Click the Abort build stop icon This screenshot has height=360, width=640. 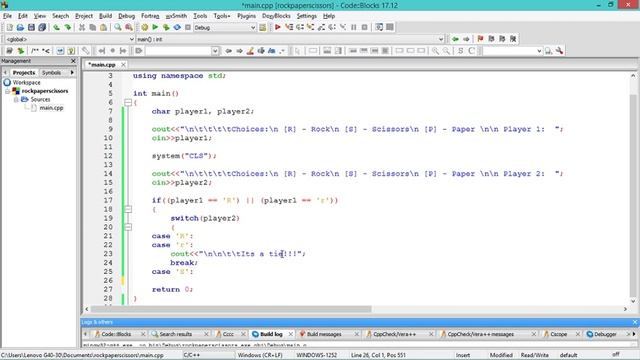(x=188, y=27)
